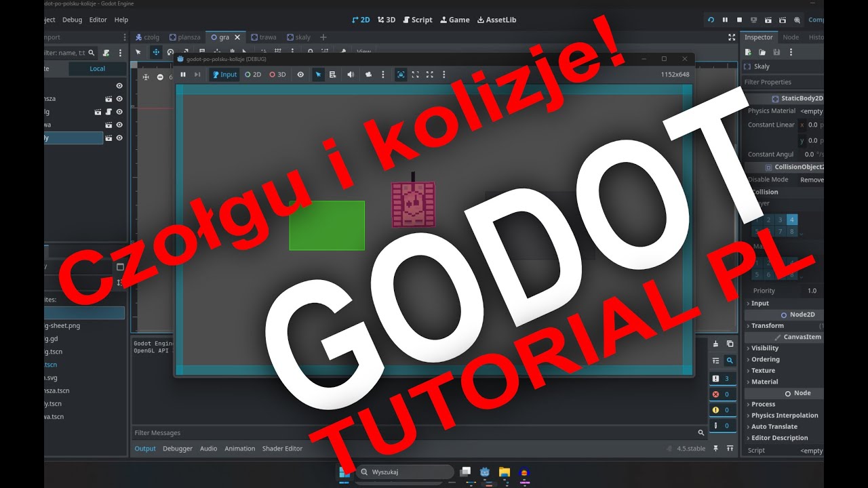Open the Debug menu
The width and height of the screenshot is (868, 488).
point(73,20)
